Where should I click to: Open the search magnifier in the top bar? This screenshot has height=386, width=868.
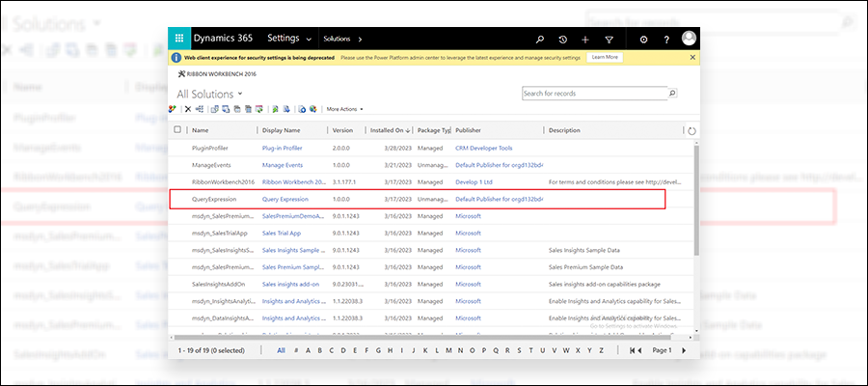click(540, 40)
